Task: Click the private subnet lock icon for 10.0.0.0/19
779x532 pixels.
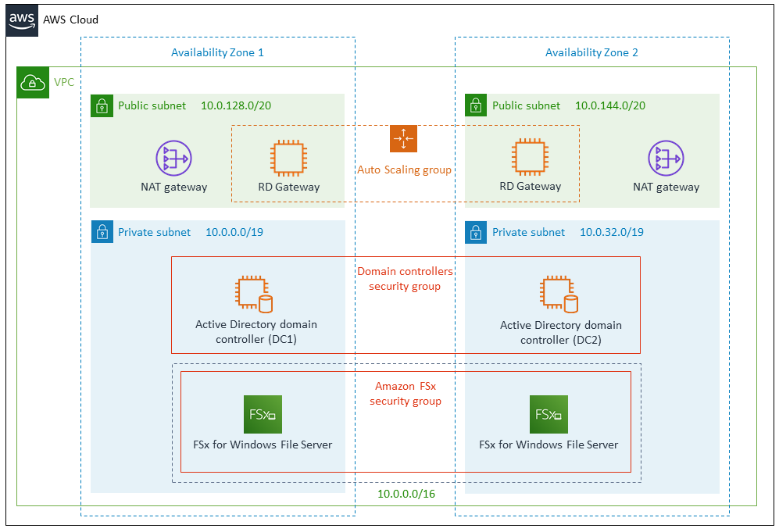Action: pos(102,232)
